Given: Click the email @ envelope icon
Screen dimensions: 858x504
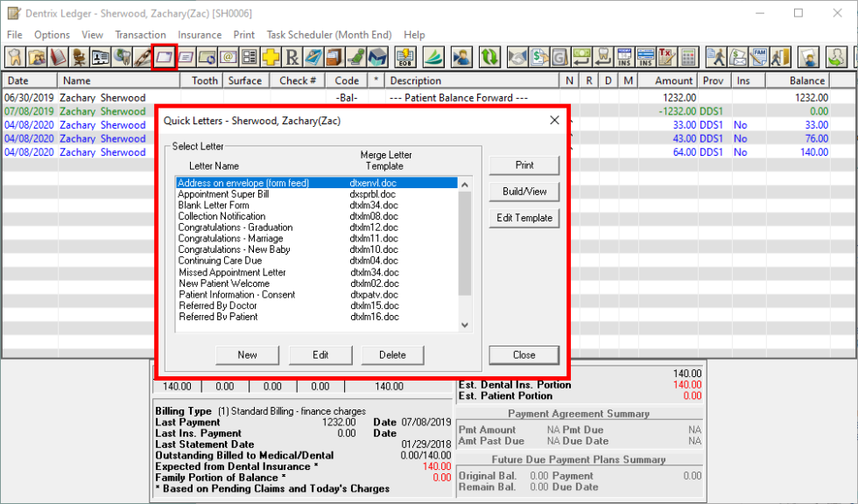Looking at the screenshot, I should pyautogui.click(x=228, y=58).
